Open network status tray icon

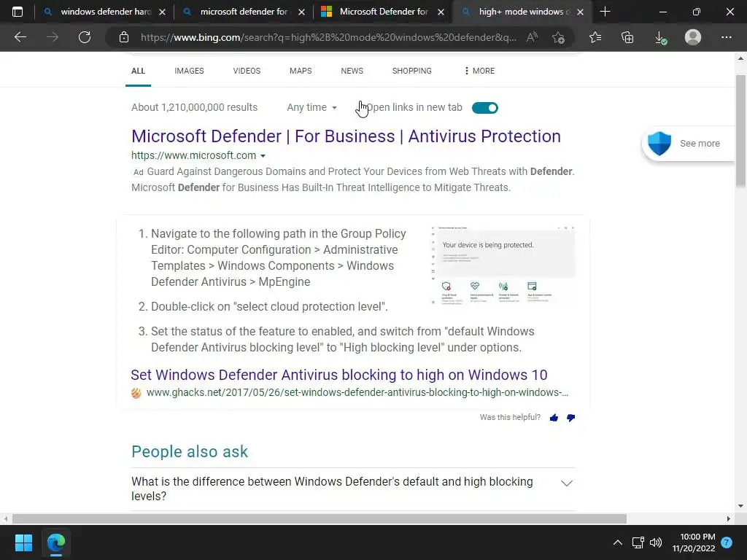tap(638, 542)
